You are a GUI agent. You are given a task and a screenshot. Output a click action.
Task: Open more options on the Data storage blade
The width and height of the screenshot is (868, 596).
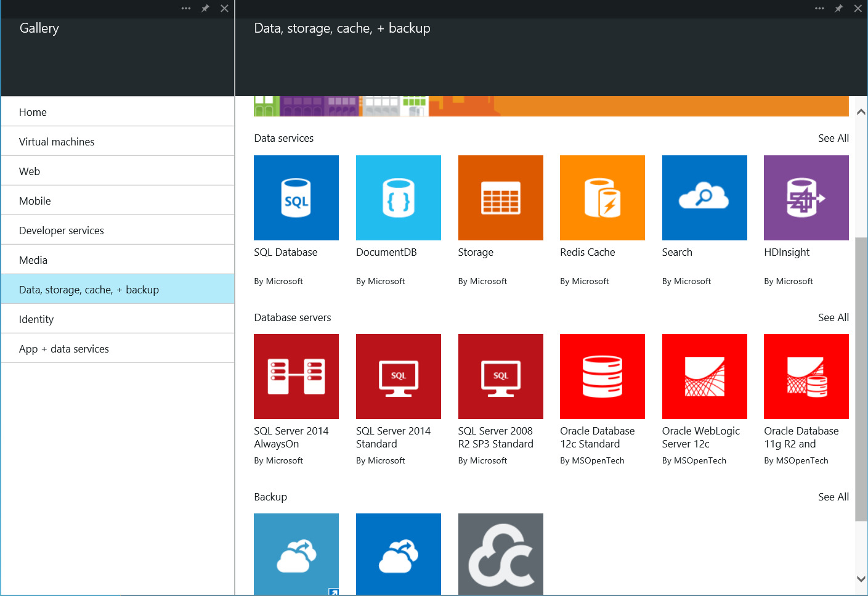click(x=819, y=9)
